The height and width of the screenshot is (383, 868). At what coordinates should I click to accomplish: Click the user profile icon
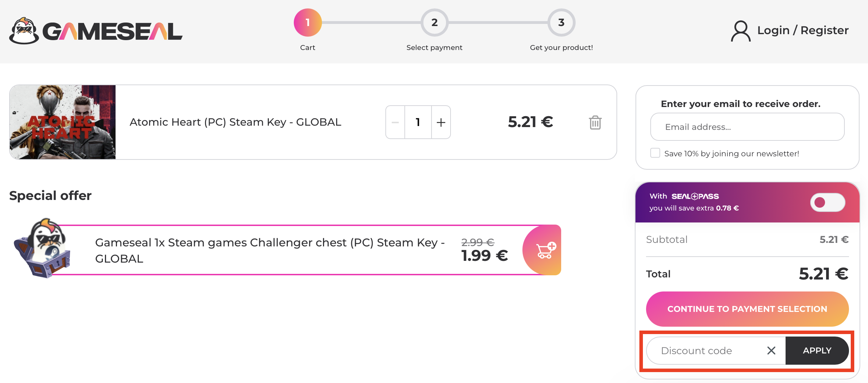pos(740,31)
